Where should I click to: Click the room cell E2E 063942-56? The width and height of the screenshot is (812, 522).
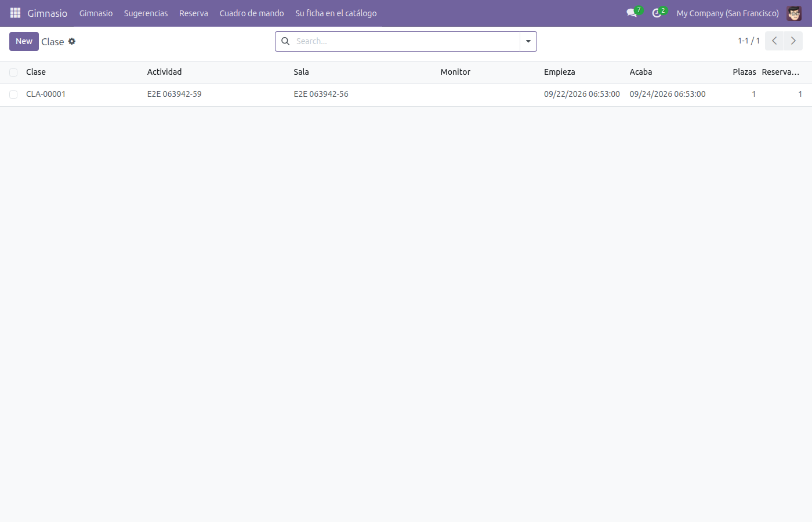(x=321, y=94)
